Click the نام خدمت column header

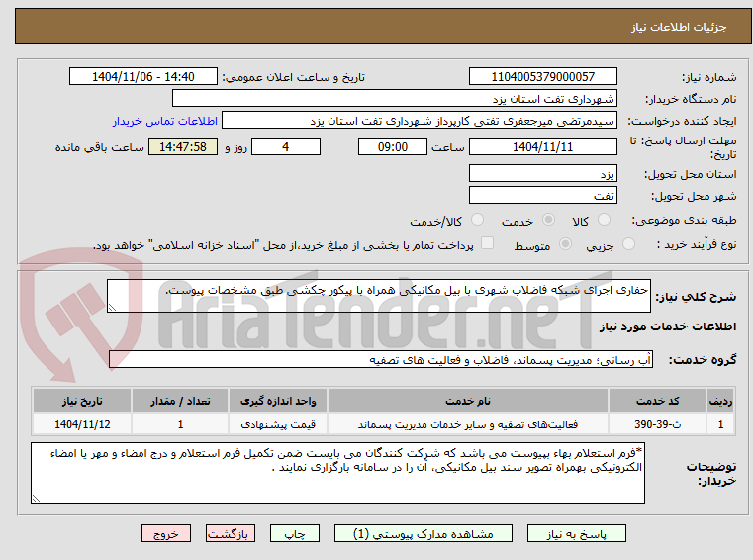tap(468, 401)
